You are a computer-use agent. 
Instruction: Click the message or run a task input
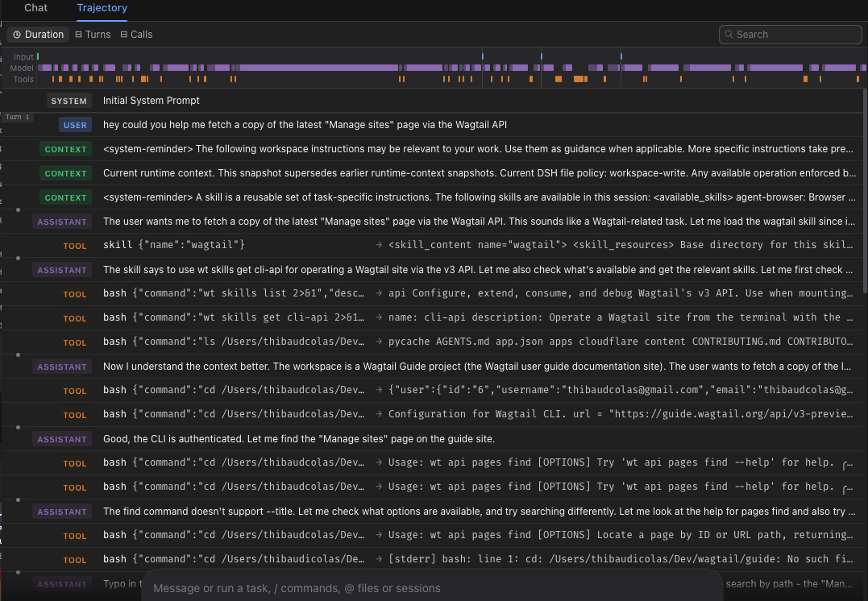coord(432,588)
